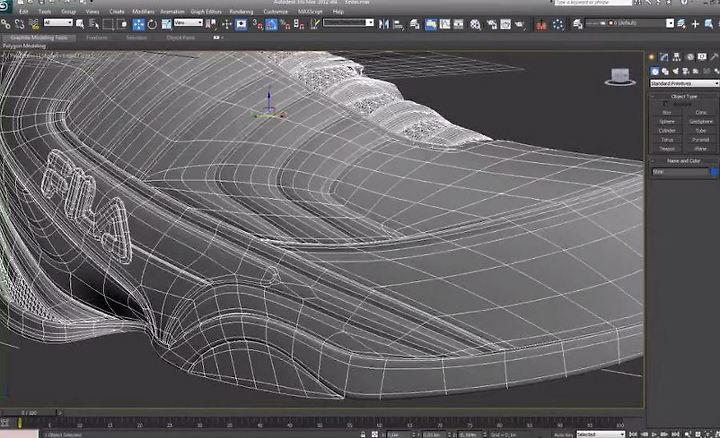Click the Use Pivot Point Center icon

coord(211,24)
